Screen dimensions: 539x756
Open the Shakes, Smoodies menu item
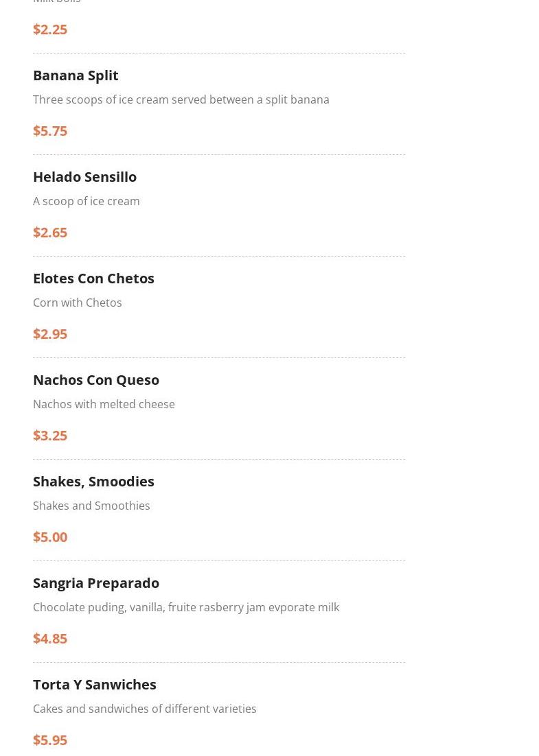point(93,481)
